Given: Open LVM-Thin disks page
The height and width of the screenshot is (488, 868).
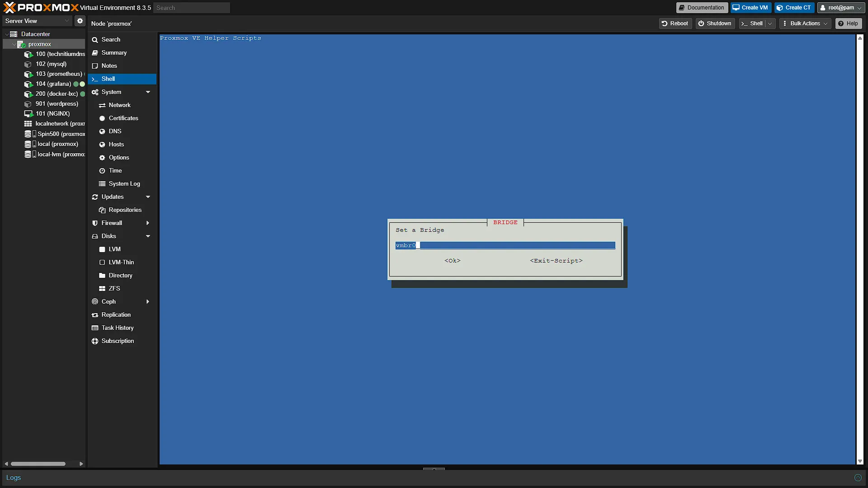Looking at the screenshot, I should coord(122,263).
